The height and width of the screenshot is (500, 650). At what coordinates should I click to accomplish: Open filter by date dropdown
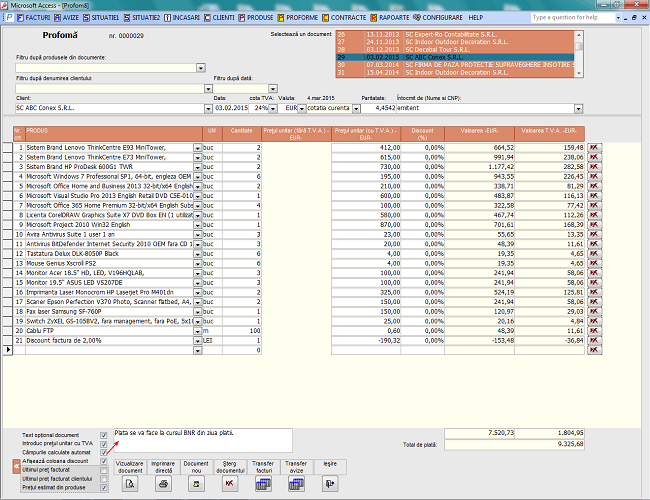point(272,88)
